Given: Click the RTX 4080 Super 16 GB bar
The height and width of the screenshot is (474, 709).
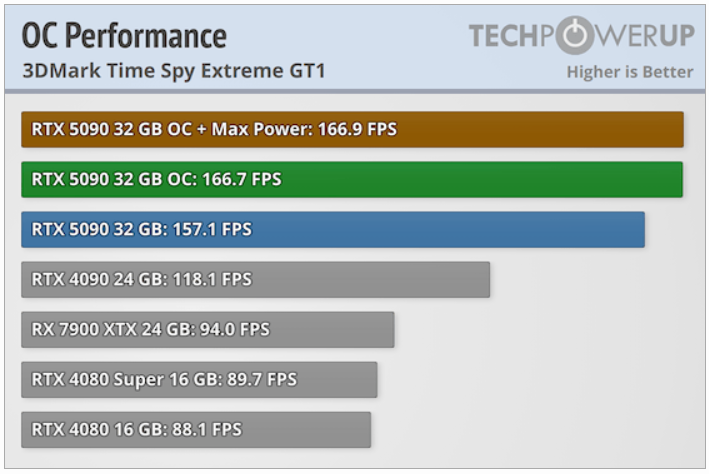Looking at the screenshot, I should pos(199,379).
